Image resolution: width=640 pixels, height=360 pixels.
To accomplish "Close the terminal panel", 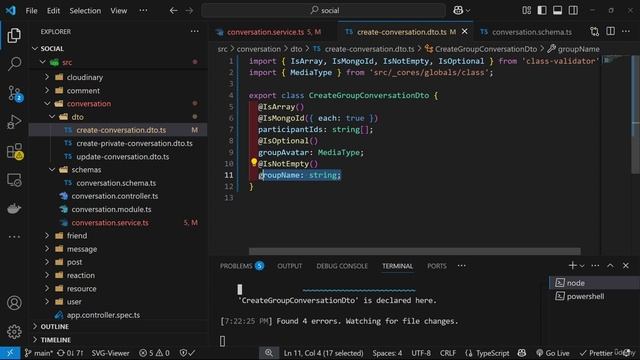I will [626, 266].
